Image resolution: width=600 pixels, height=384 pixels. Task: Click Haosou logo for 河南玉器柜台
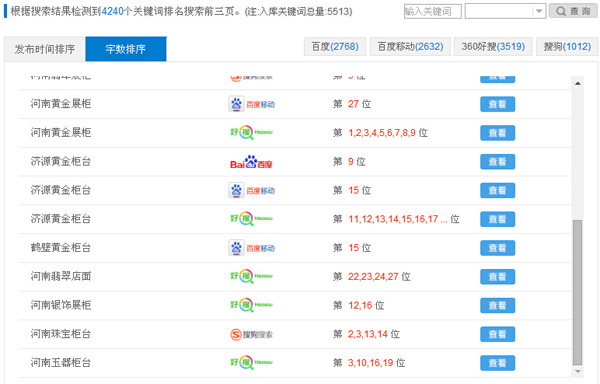coord(251,363)
